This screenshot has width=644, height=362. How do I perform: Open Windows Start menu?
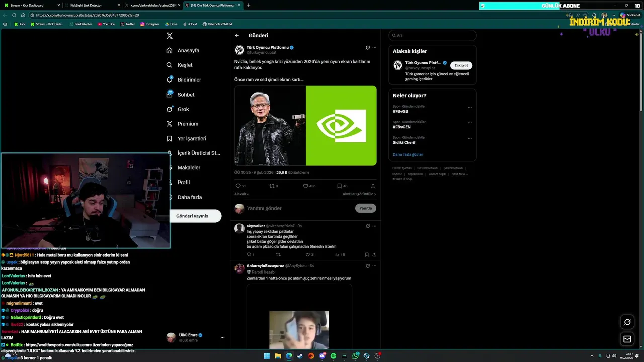pyautogui.click(x=267, y=356)
